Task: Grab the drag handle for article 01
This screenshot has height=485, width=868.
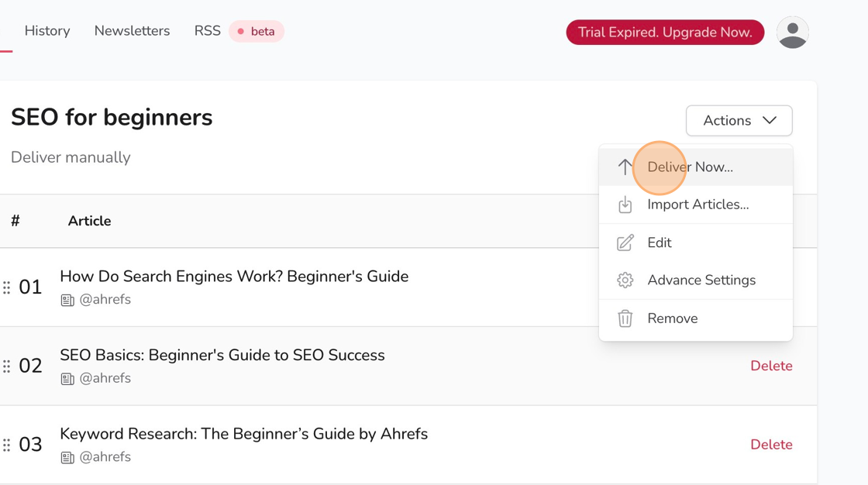Action: [x=7, y=287]
